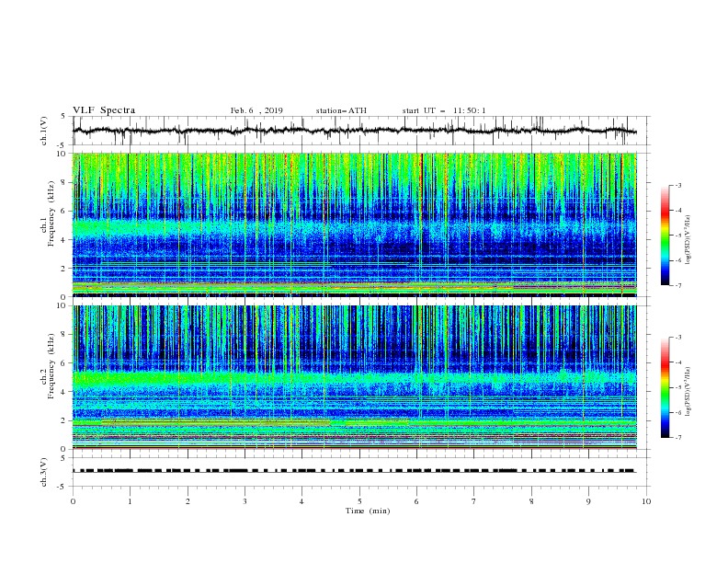This screenshot has height=563, width=728.
Task: Click the "-7" value on ch.2 colorbar
Action: [677, 438]
